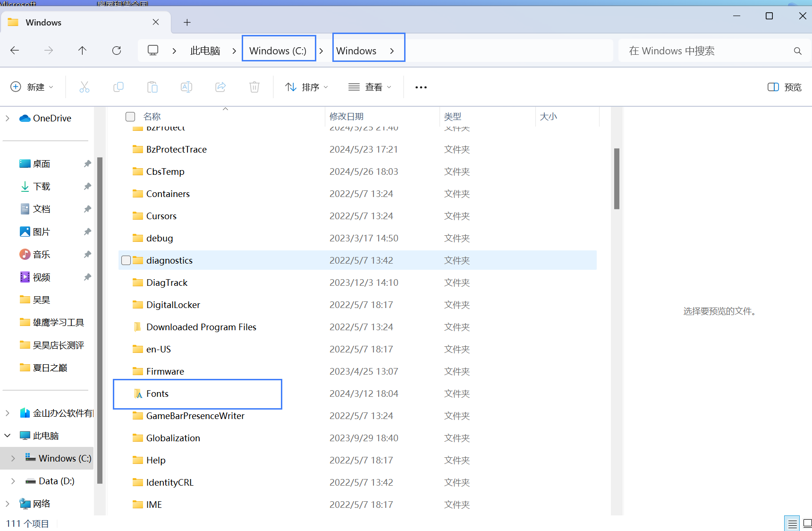Screen dimensions: 812x531
Task: Unpin 音乐 from quick access
Action: pyautogui.click(x=87, y=255)
